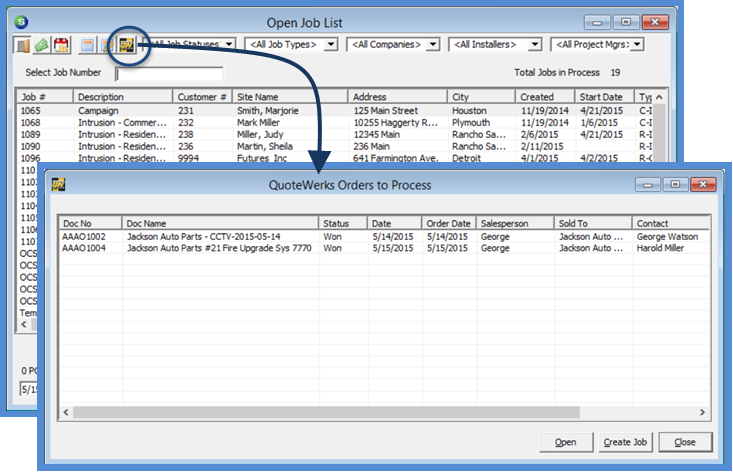This screenshot has height=473, width=733.
Task: Click the green S application icon
Action: (x=21, y=22)
